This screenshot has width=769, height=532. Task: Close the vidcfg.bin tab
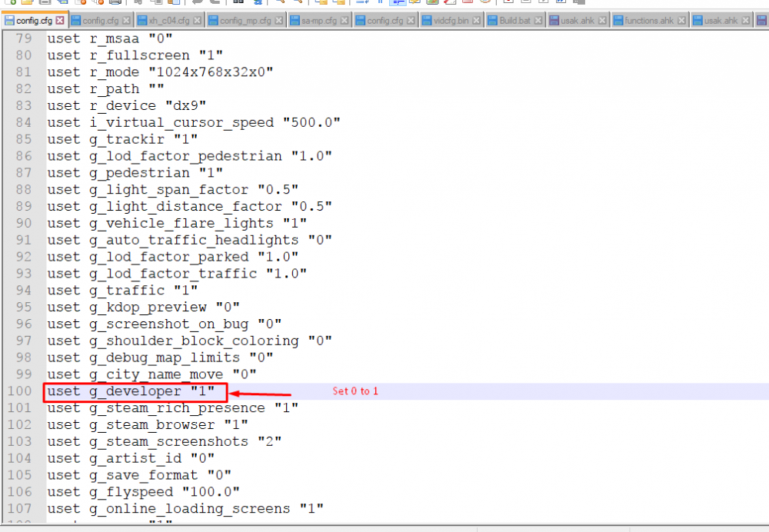point(477,20)
